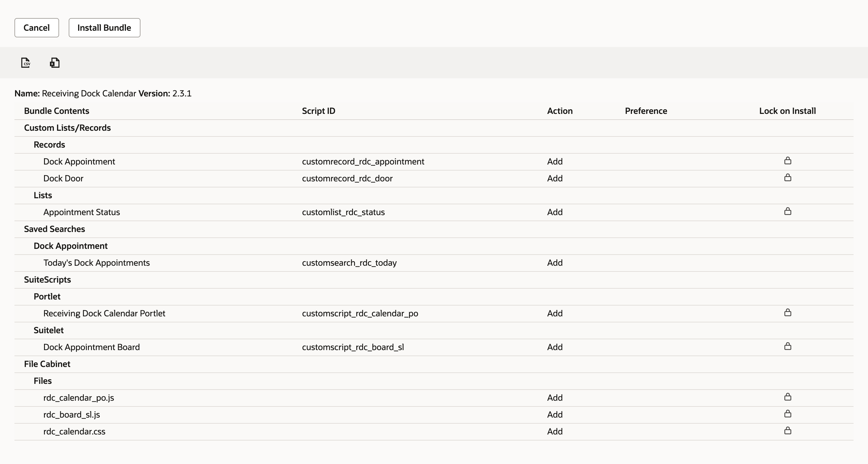The height and width of the screenshot is (464, 868).
Task: Toggle the lock for Appointment Status list
Action: [788, 211]
